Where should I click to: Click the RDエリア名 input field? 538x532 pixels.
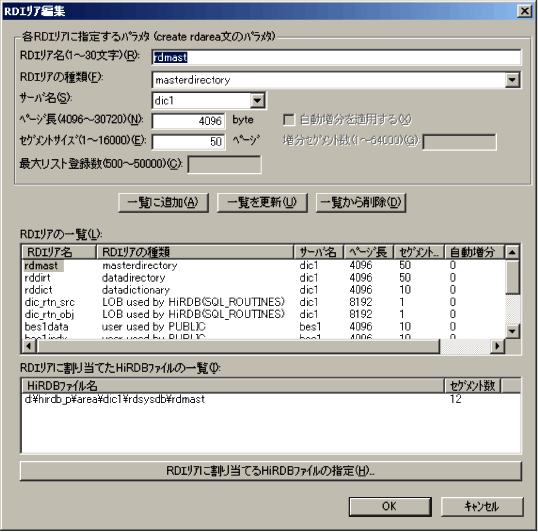point(336,57)
